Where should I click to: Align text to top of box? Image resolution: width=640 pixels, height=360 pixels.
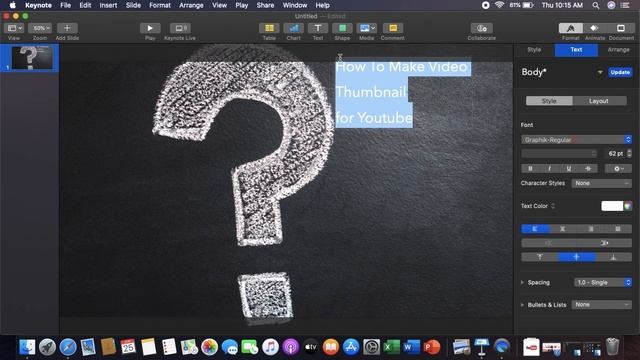click(540, 257)
